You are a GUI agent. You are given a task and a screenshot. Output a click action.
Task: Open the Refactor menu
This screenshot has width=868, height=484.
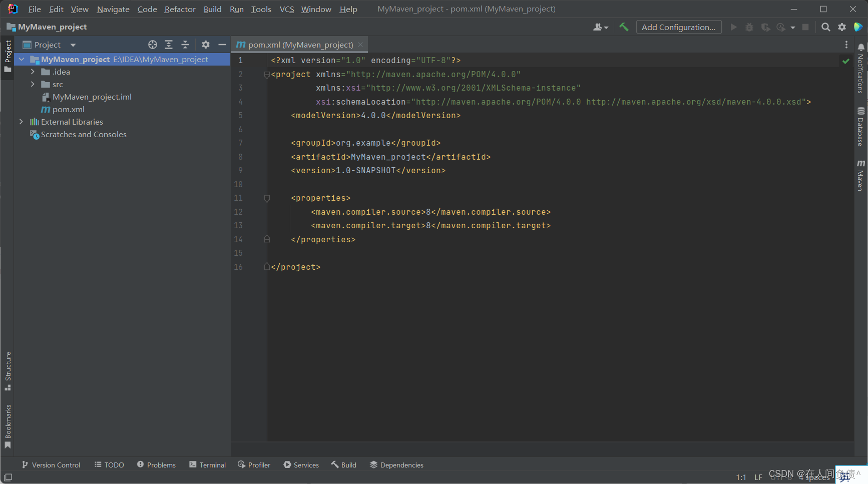[180, 9]
